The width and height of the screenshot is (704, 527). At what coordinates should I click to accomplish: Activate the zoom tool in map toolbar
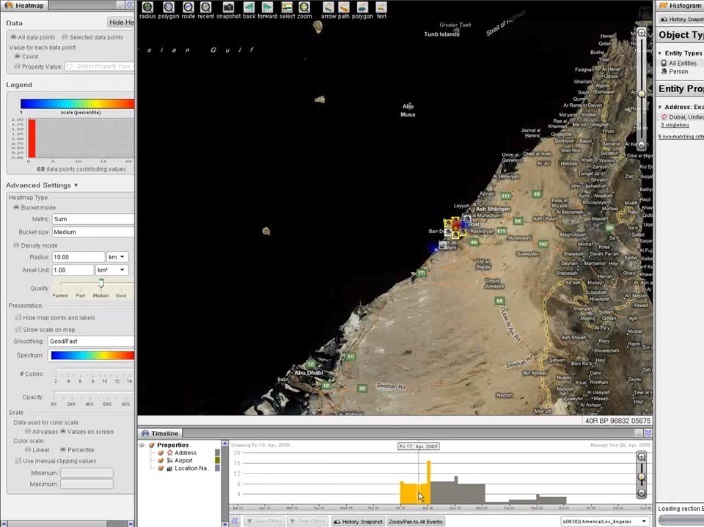[304, 7]
